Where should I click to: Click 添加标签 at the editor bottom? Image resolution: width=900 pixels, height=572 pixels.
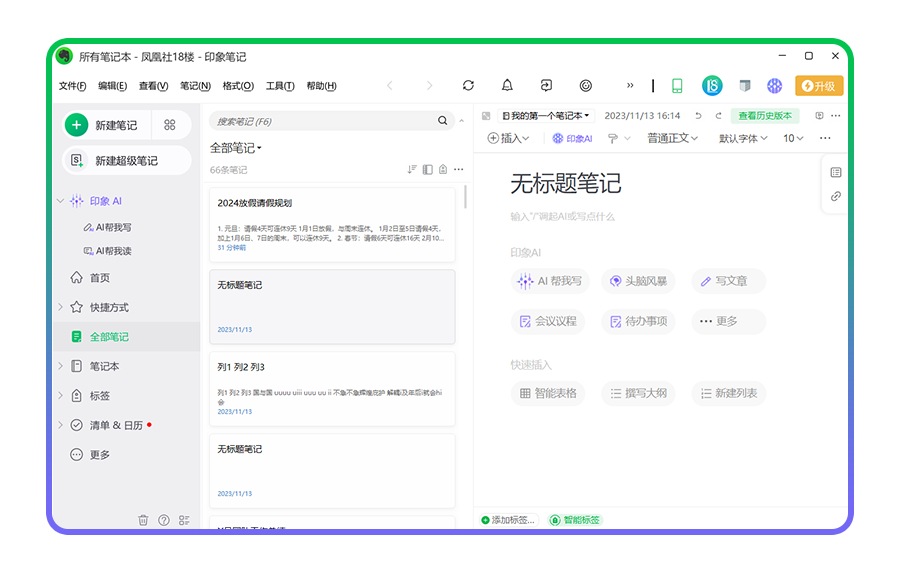[509, 520]
